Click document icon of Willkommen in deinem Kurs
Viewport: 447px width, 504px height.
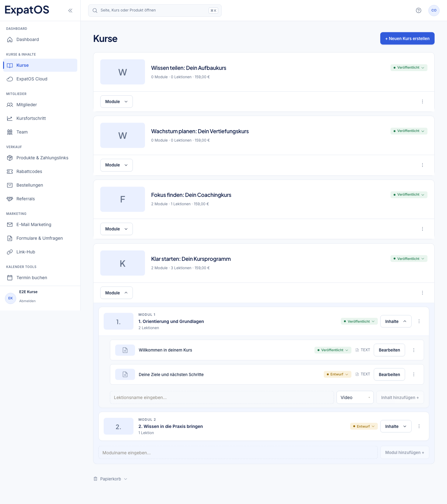[x=125, y=350]
